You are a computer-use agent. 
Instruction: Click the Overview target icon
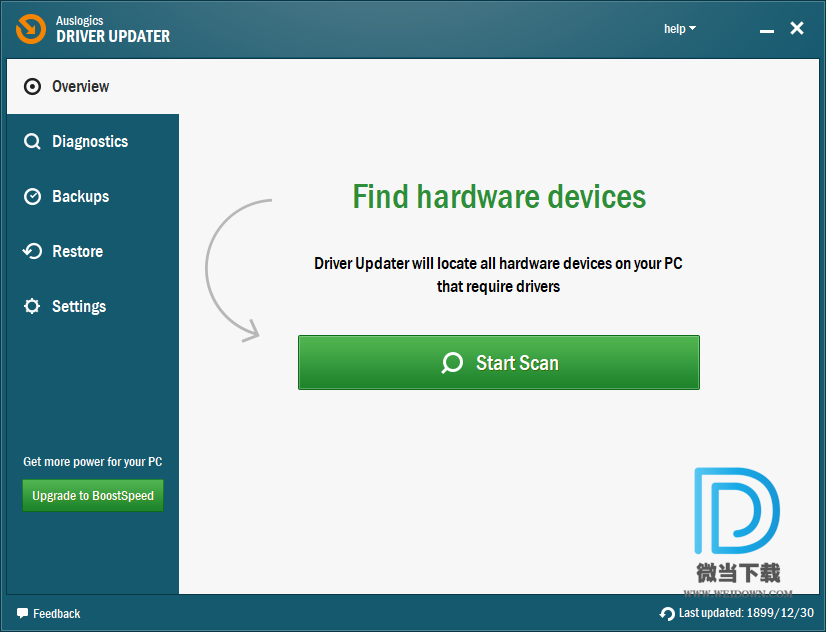pos(32,86)
